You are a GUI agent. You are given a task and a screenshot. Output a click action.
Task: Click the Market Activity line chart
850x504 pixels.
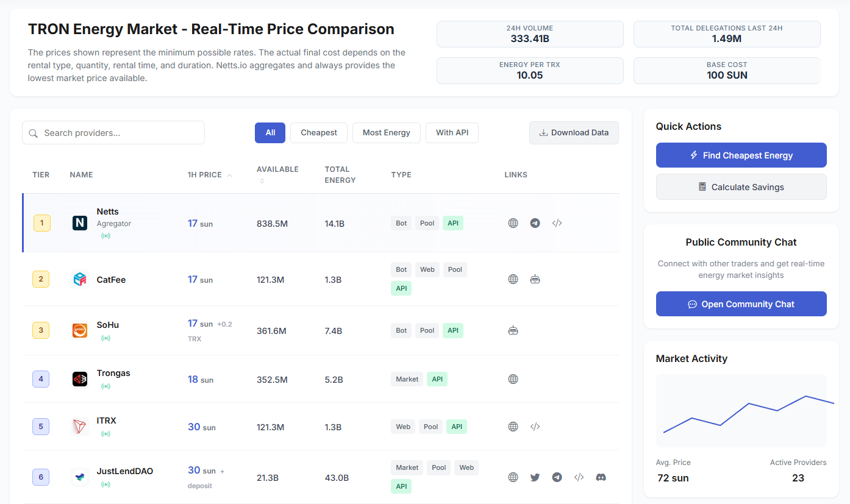pos(741,411)
